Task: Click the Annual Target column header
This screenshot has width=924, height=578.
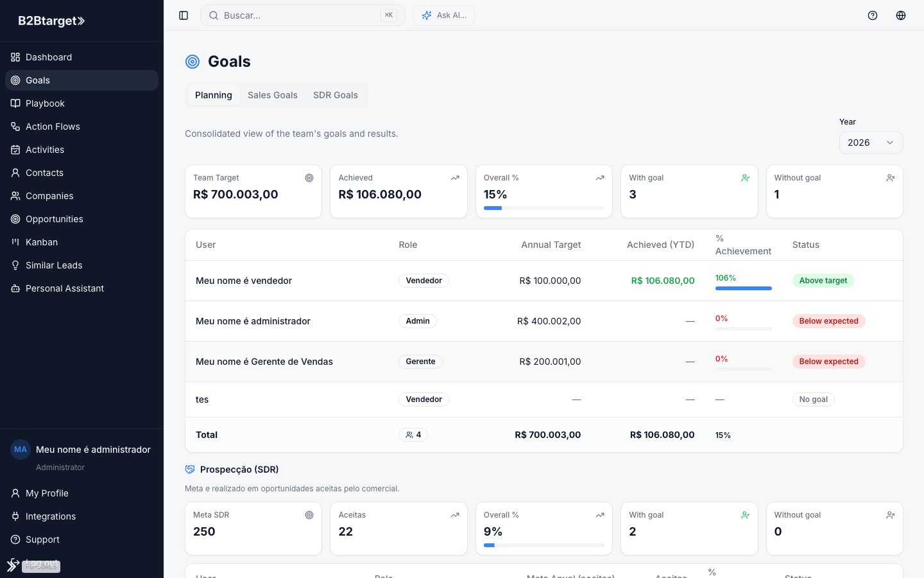Action: point(551,245)
